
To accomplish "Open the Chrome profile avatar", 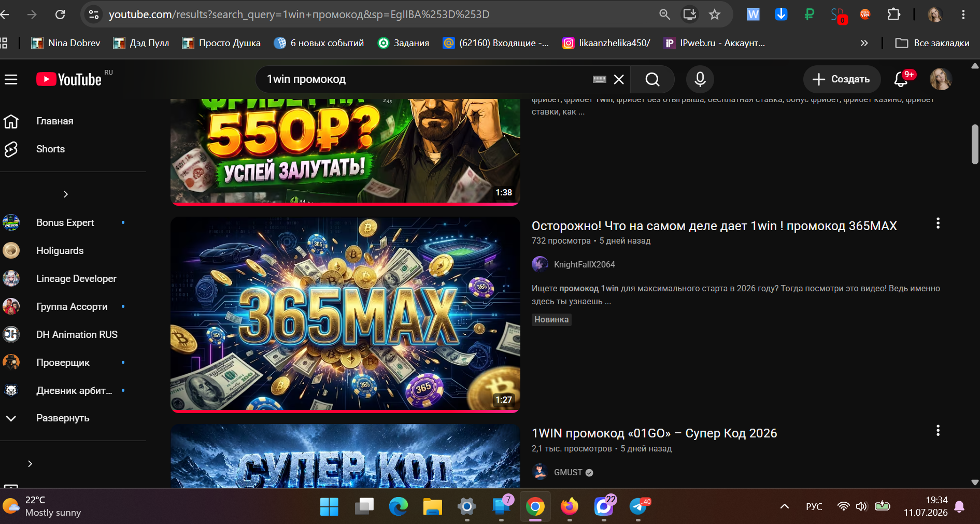I will coord(935,15).
